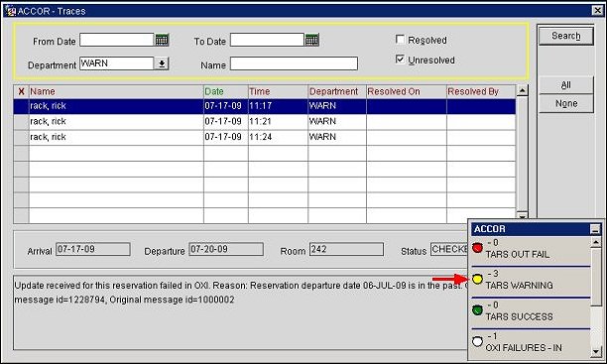The image size is (607, 364).
Task: Click the alert panel scrollbar thumb
Action: click(x=596, y=277)
